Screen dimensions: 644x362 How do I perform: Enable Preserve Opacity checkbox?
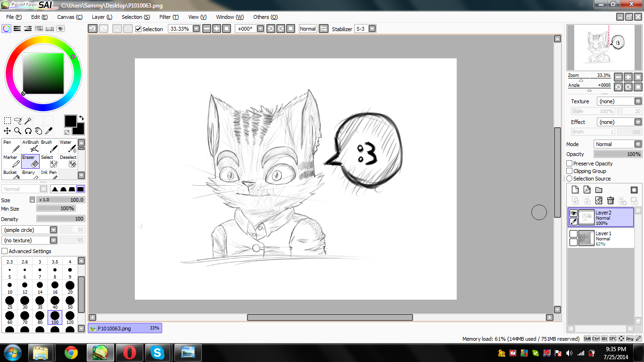pos(570,164)
